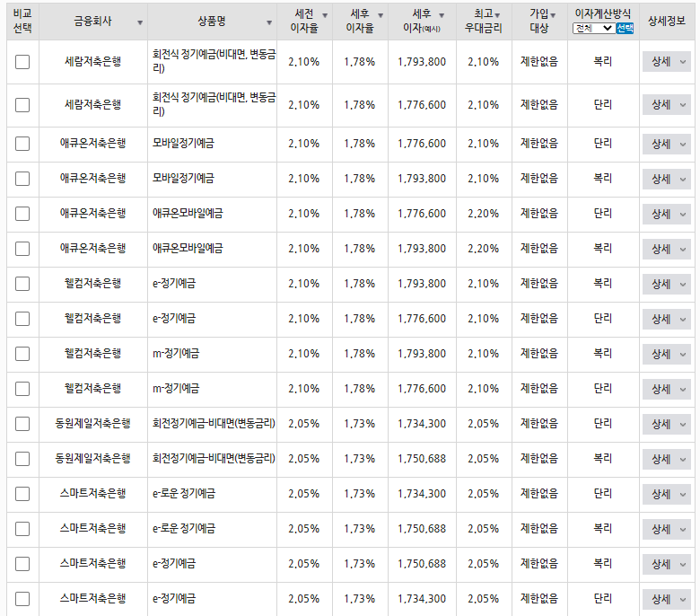700x616 pixels.
Task: Select 애큐온모바일예금 단리 row checkbox
Action: 22,214
